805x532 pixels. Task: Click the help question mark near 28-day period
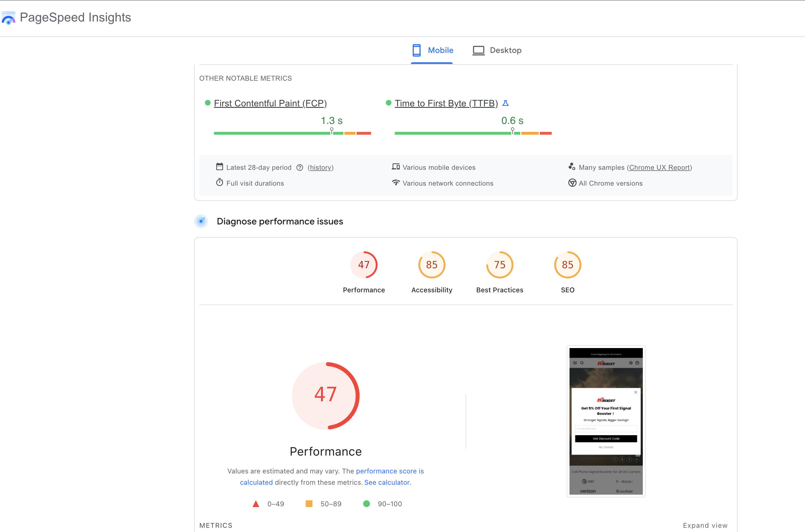300,168
